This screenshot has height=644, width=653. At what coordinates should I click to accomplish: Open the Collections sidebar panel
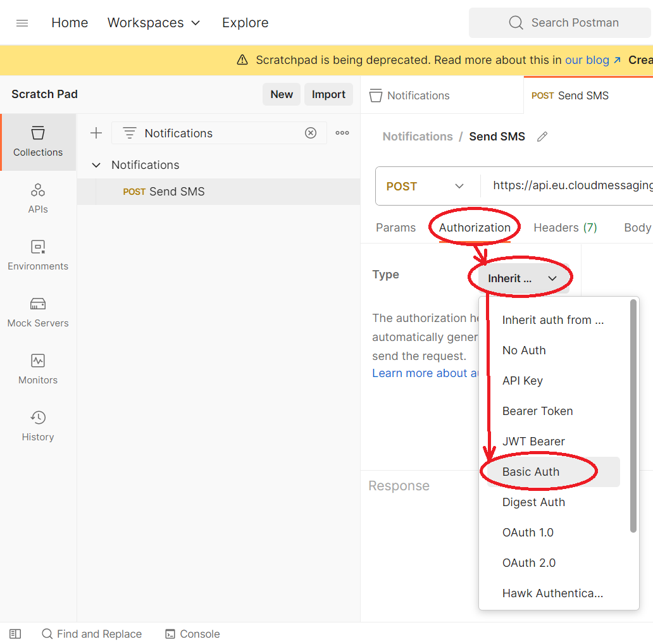tap(38, 142)
